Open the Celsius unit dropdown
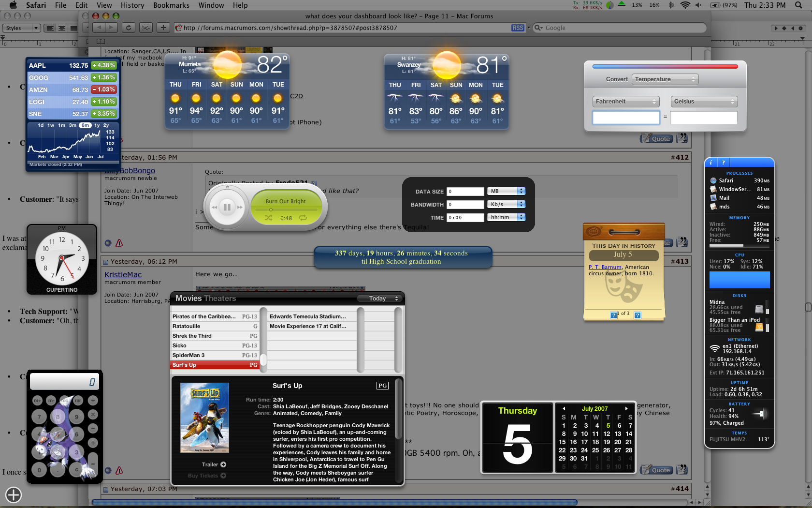This screenshot has height=508, width=812. coord(704,101)
